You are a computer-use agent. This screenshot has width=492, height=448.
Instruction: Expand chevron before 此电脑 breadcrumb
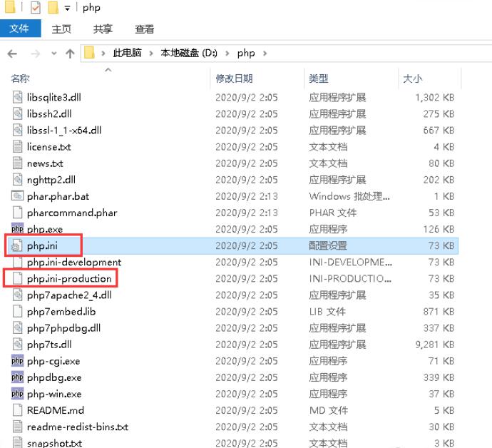point(103,54)
